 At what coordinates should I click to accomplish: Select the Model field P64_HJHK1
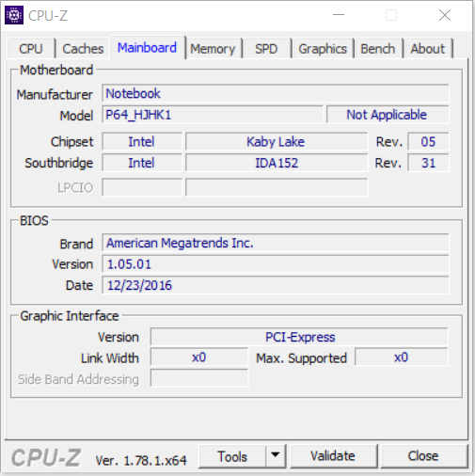click(213, 115)
